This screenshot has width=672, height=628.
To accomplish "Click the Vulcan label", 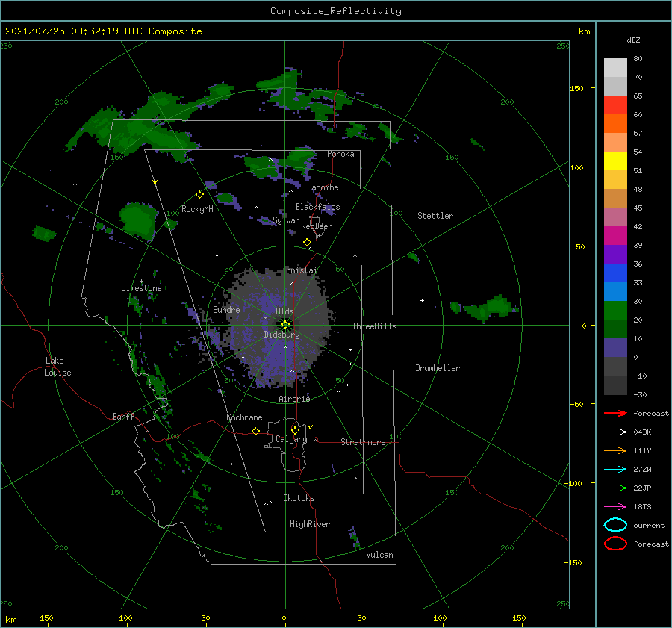I will [379, 555].
